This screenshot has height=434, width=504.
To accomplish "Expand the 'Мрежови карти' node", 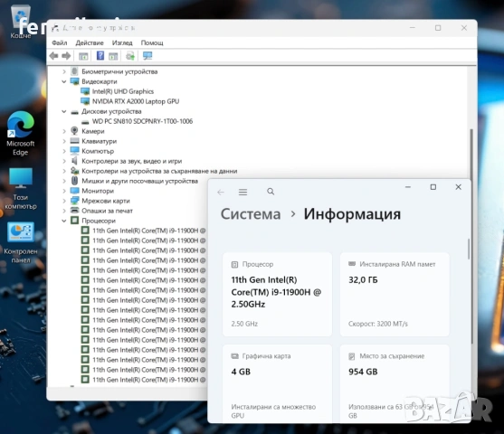I will 64,201.
